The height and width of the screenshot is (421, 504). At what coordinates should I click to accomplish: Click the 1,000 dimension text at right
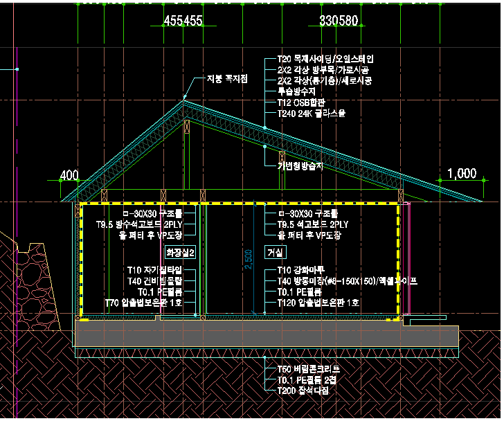pos(462,174)
